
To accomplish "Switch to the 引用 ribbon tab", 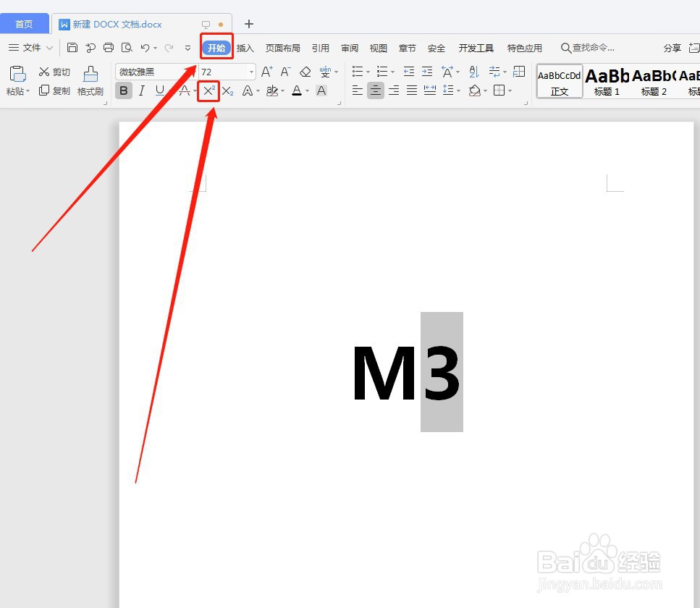I will 321,48.
